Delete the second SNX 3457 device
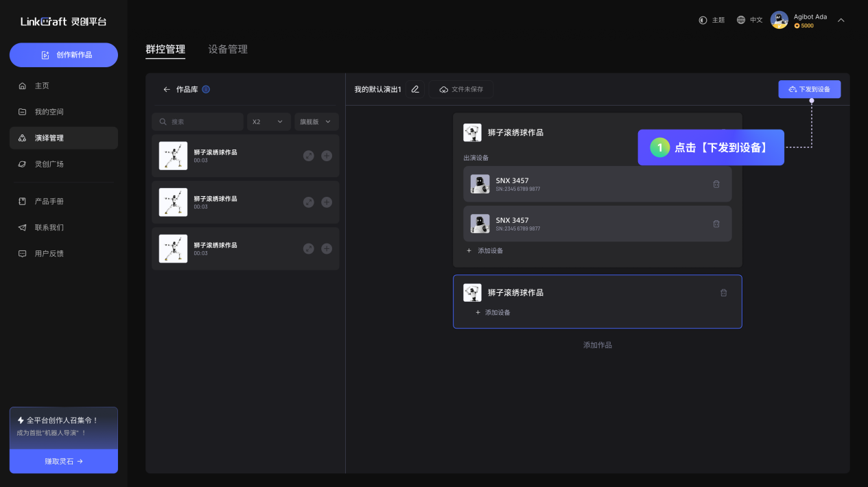The height and width of the screenshot is (487, 868). pos(716,224)
